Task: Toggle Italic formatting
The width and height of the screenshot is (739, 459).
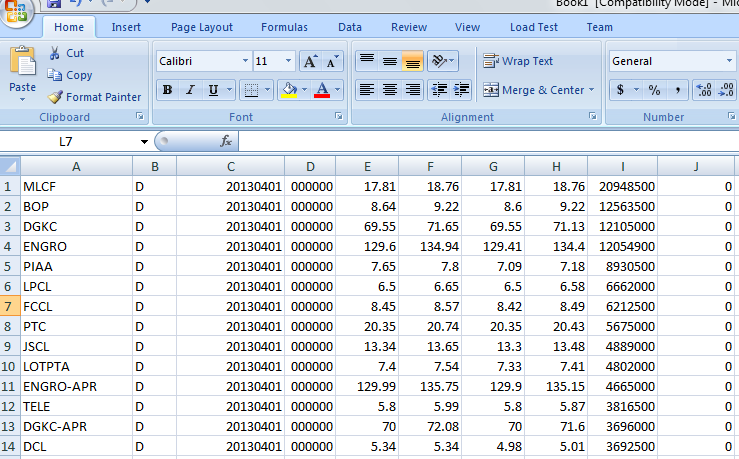Action: point(191,91)
